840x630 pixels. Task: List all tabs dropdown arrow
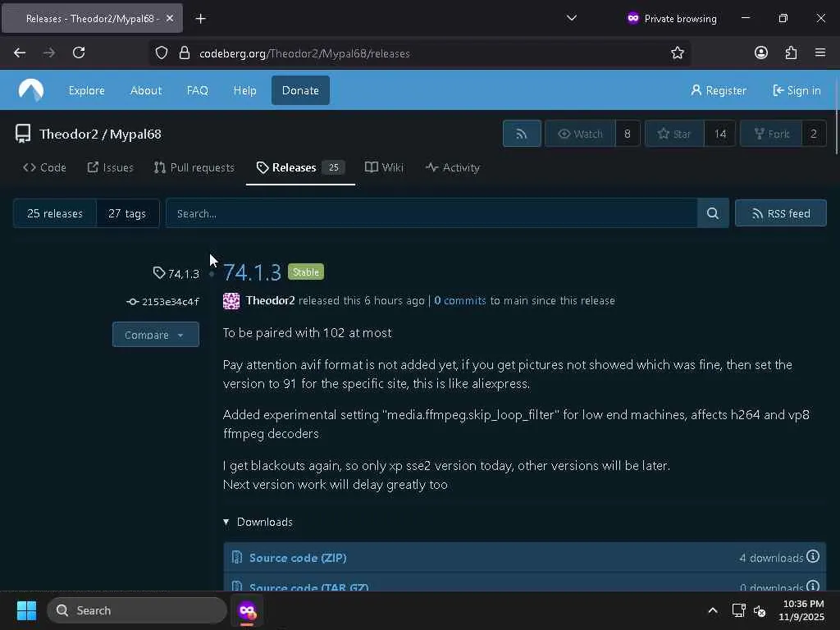572,18
